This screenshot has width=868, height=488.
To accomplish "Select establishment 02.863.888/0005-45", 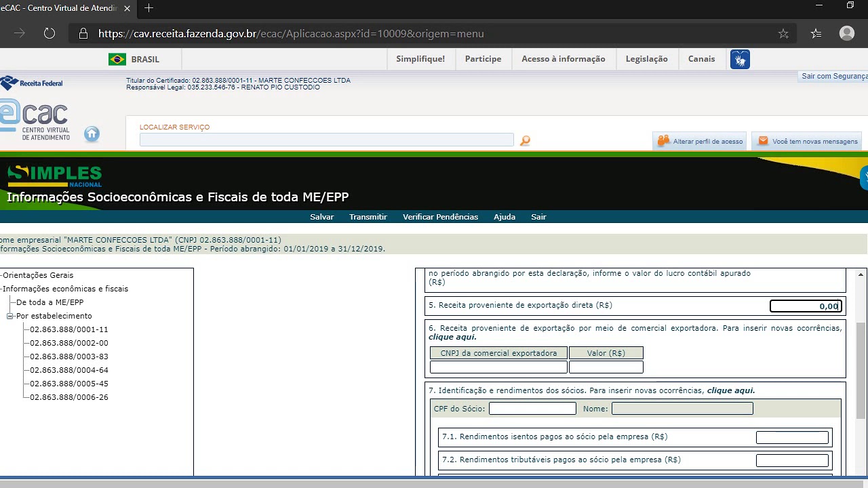I will pos(69,384).
